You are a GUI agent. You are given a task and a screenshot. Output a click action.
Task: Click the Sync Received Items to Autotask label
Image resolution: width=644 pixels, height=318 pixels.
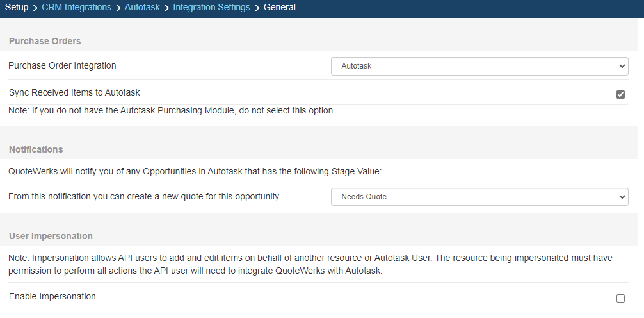(x=74, y=92)
